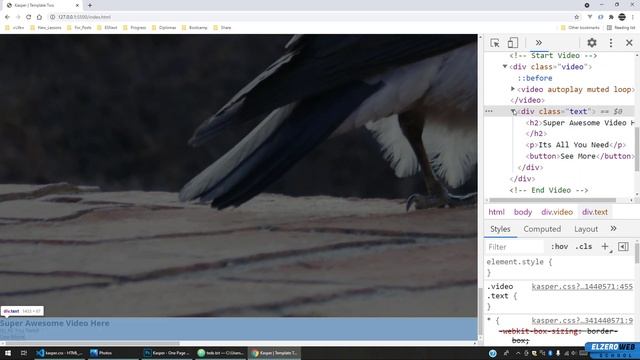Screen dimensions: 640x360
Task: Click the Super Awesome Video Here heading
Action: [x=55, y=323]
